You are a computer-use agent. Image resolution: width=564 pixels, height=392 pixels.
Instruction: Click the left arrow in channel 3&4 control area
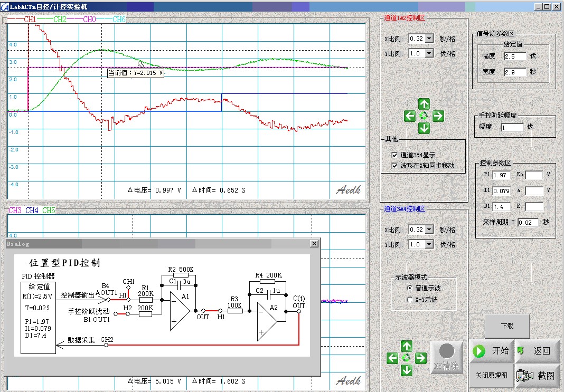[392, 358]
